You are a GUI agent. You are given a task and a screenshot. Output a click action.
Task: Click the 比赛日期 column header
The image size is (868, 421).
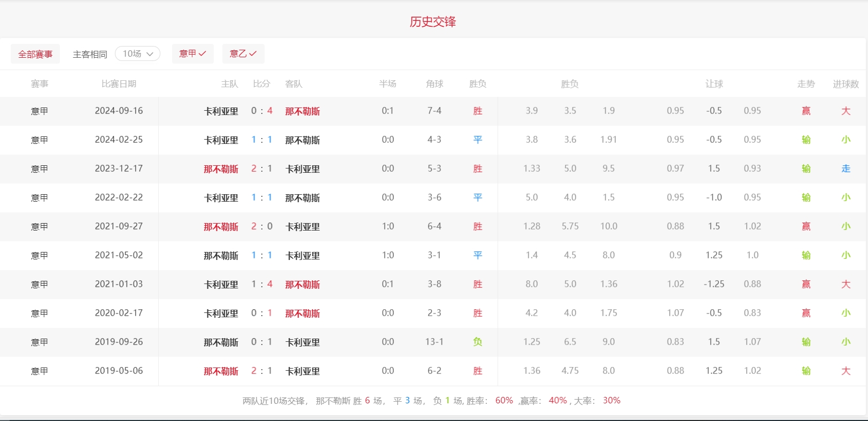point(119,84)
